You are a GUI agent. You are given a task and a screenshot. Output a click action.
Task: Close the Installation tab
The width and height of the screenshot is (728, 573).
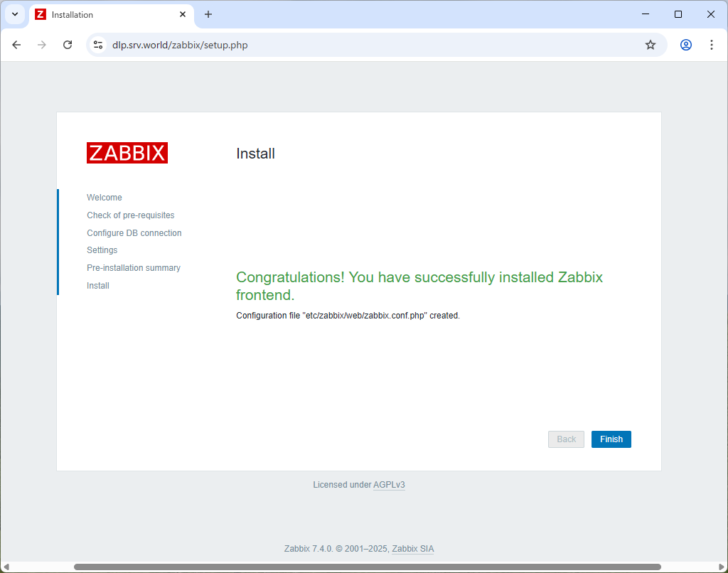click(183, 14)
